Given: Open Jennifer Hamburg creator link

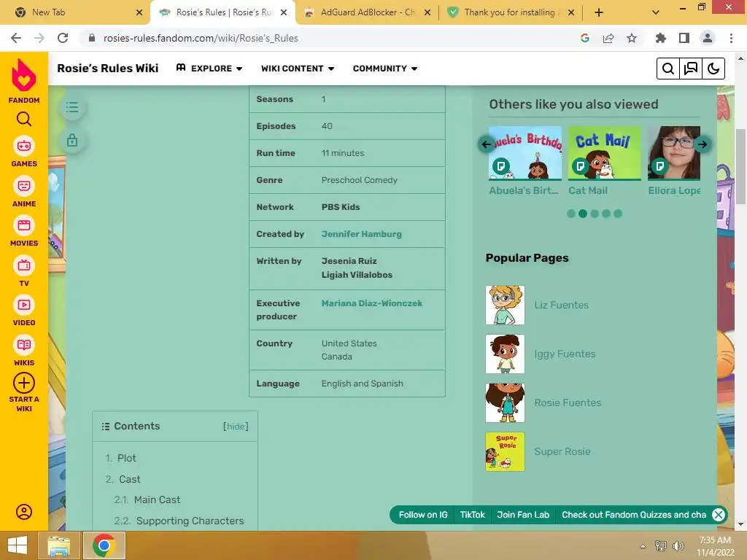Looking at the screenshot, I should 362,234.
